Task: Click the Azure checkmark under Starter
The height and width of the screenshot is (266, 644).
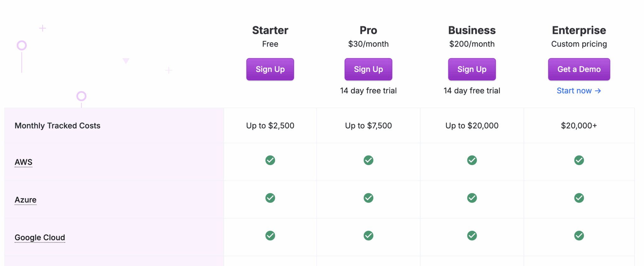Action: (x=270, y=198)
